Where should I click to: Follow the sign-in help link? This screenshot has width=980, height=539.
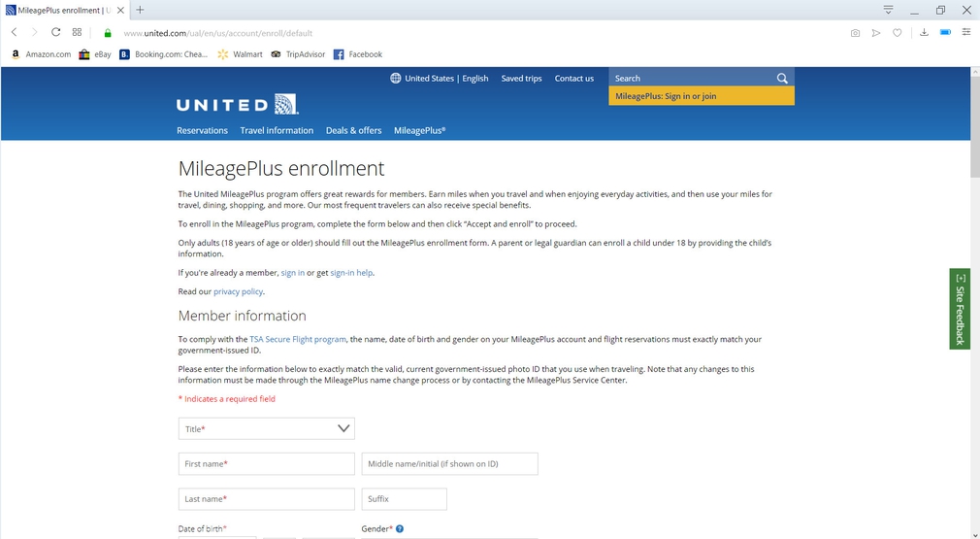pyautogui.click(x=351, y=273)
